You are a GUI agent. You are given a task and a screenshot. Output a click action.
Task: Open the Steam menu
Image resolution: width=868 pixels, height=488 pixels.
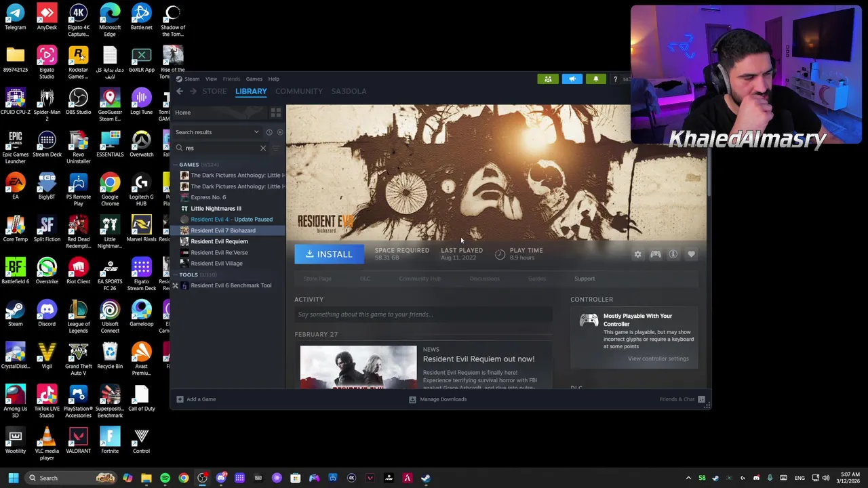tap(192, 79)
